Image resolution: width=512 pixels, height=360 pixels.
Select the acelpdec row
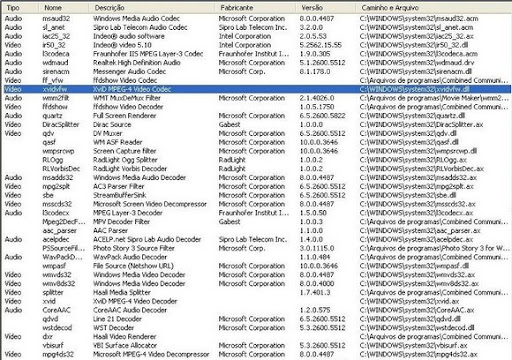pyautogui.click(x=257, y=239)
